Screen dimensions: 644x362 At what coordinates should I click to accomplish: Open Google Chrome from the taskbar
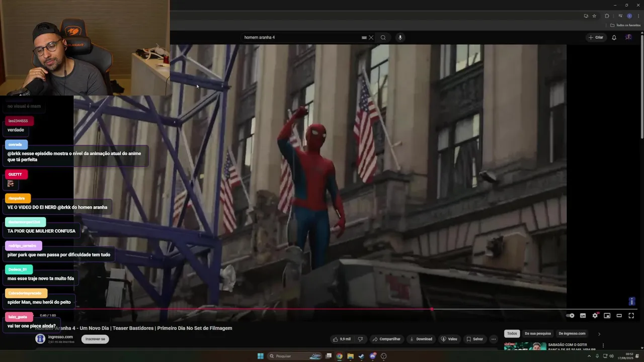340,356
